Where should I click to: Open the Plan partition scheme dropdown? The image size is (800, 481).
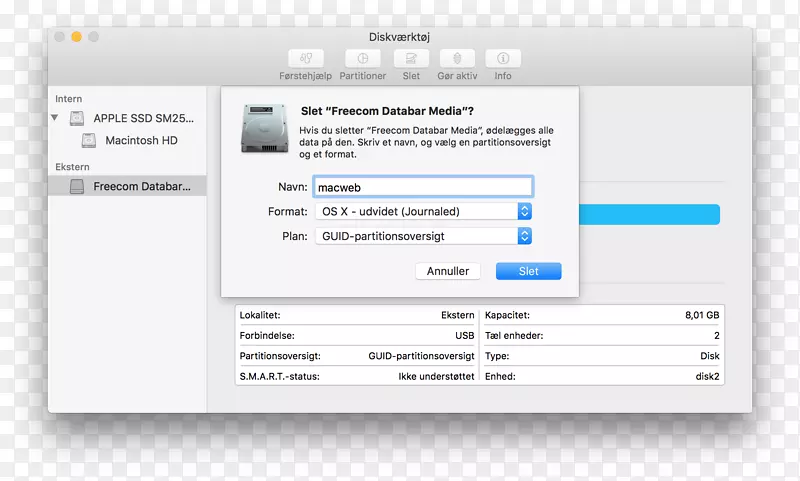(422, 236)
